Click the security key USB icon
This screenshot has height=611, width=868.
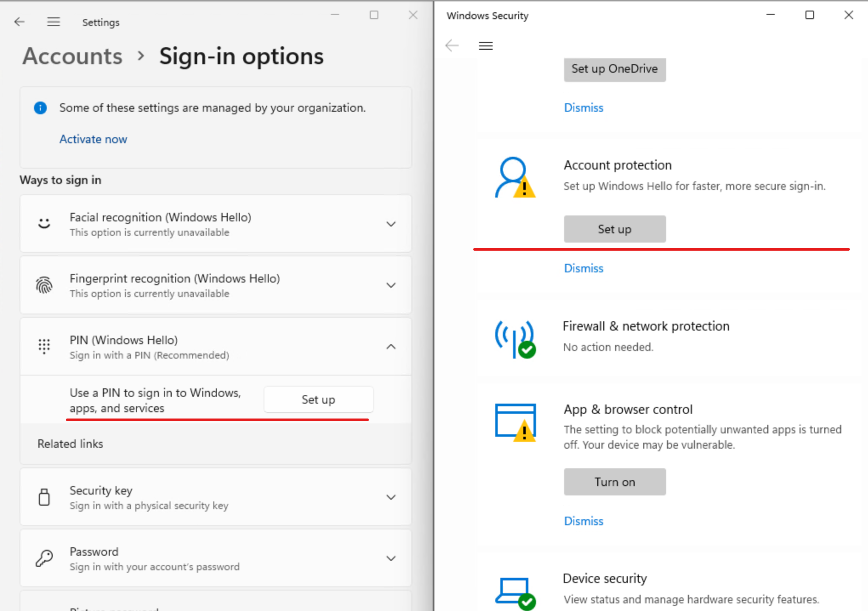(x=44, y=497)
